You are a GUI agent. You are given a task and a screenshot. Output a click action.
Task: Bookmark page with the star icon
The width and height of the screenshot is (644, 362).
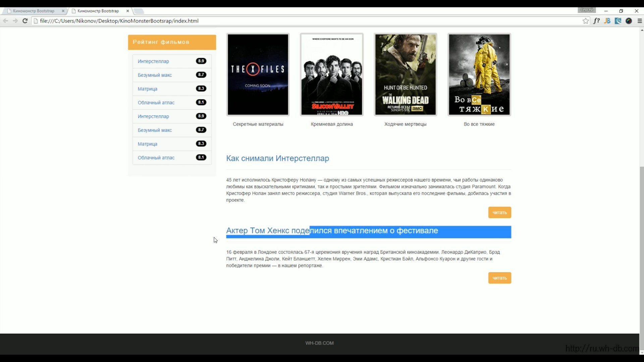tap(586, 21)
